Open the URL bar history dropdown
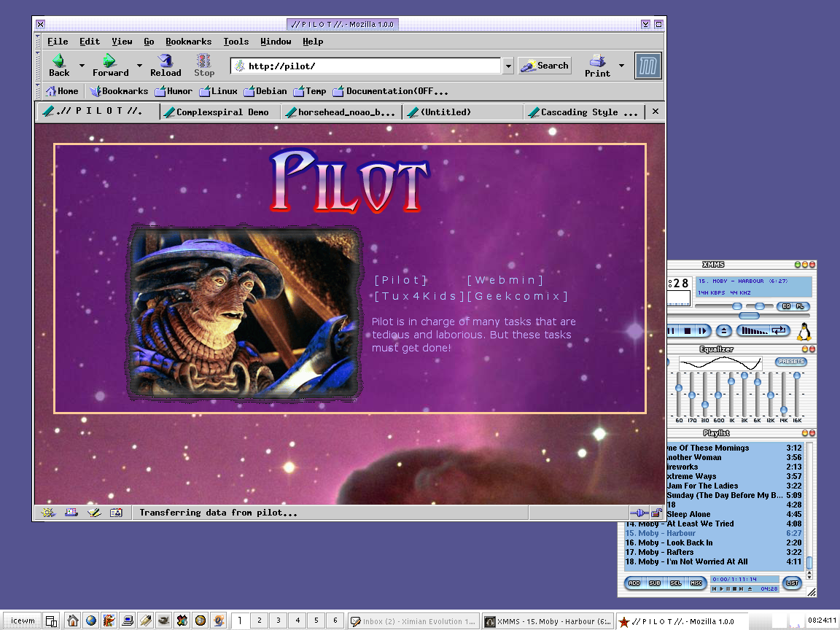 point(507,66)
